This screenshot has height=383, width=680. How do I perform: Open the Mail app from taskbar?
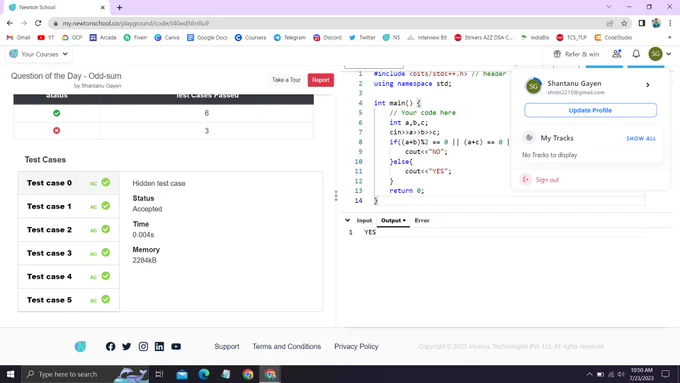tap(182, 374)
